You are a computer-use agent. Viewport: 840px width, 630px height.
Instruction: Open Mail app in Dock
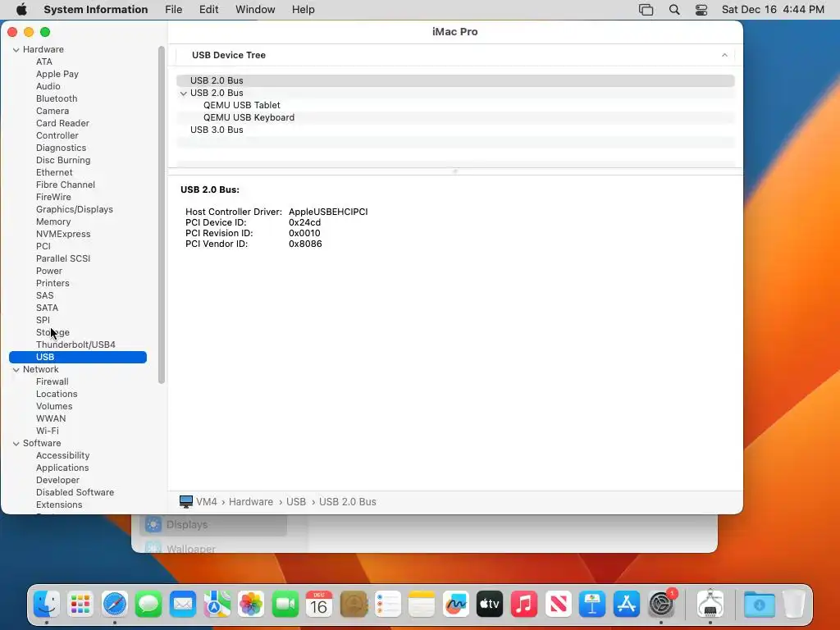[183, 605]
